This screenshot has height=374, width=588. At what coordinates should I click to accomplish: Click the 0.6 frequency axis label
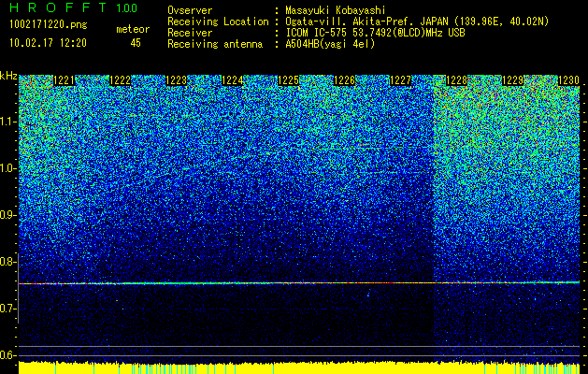click(7, 355)
